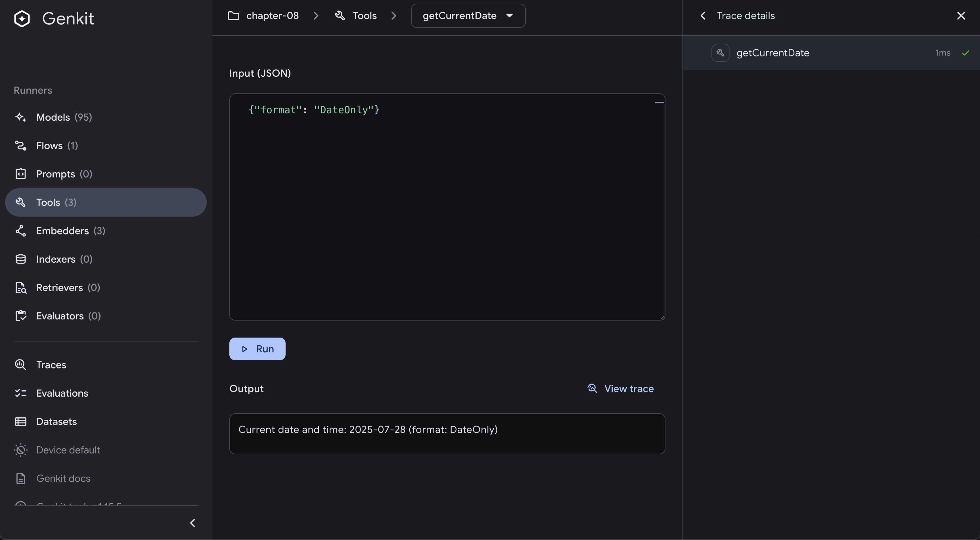Run the getCurrentDate tool

(x=257, y=349)
